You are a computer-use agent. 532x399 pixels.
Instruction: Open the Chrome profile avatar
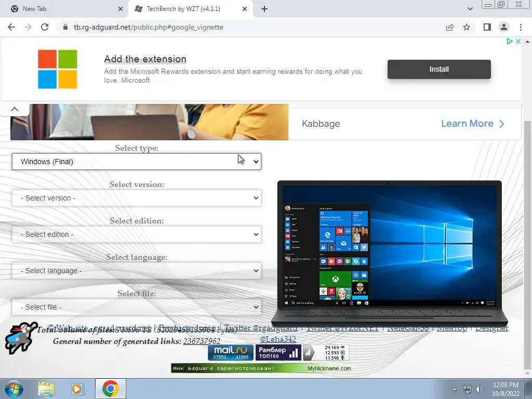[x=504, y=27]
